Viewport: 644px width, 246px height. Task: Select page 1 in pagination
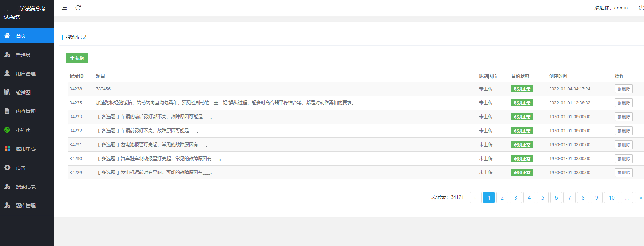[x=489, y=197]
